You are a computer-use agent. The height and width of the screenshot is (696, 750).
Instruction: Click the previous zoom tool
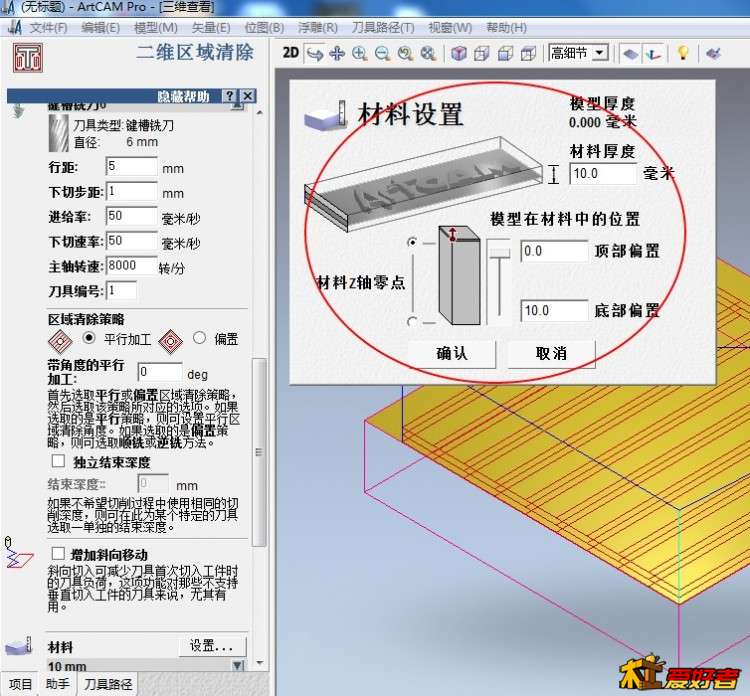pos(405,54)
